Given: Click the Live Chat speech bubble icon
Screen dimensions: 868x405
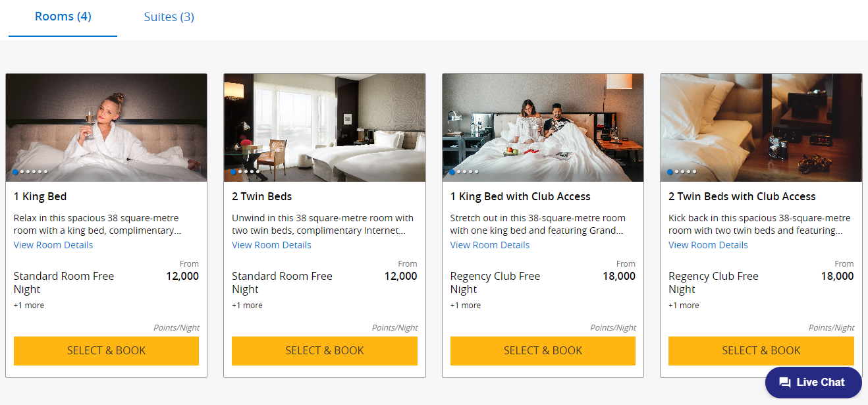Looking at the screenshot, I should click(x=784, y=383).
